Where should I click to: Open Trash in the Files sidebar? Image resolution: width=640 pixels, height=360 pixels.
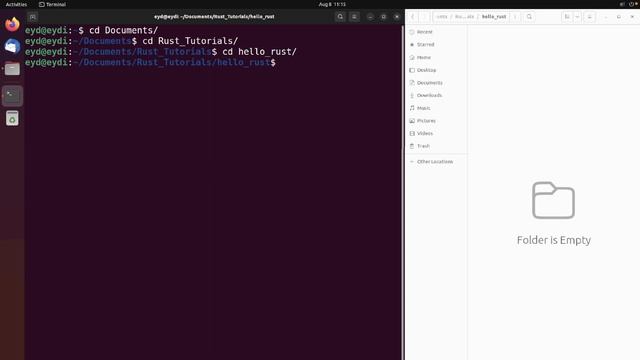(436, 146)
